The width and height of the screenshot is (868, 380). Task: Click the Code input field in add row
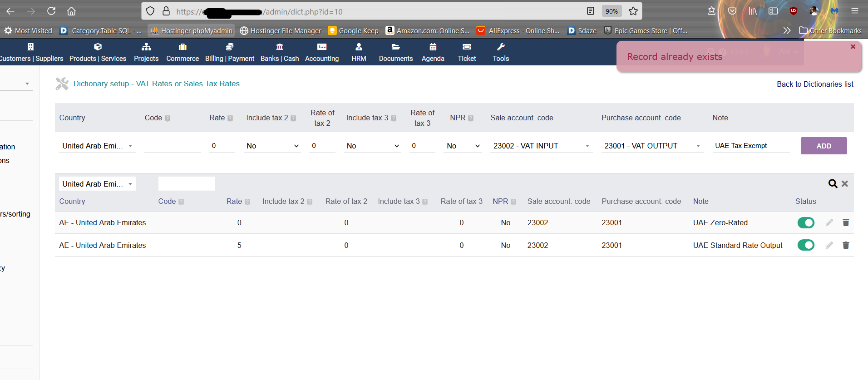pyautogui.click(x=173, y=146)
